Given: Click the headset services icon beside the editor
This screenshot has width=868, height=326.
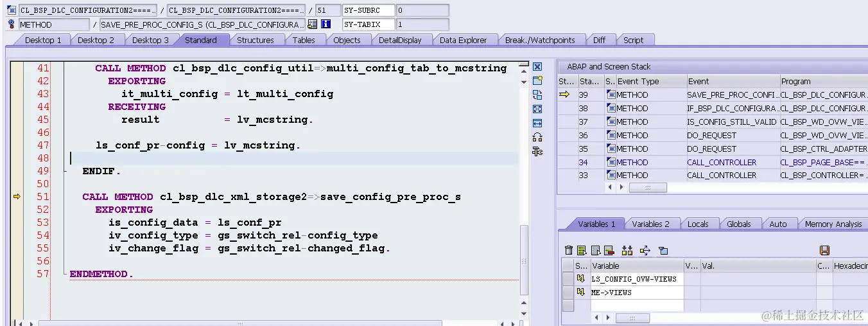Looking at the screenshot, I should [x=537, y=137].
